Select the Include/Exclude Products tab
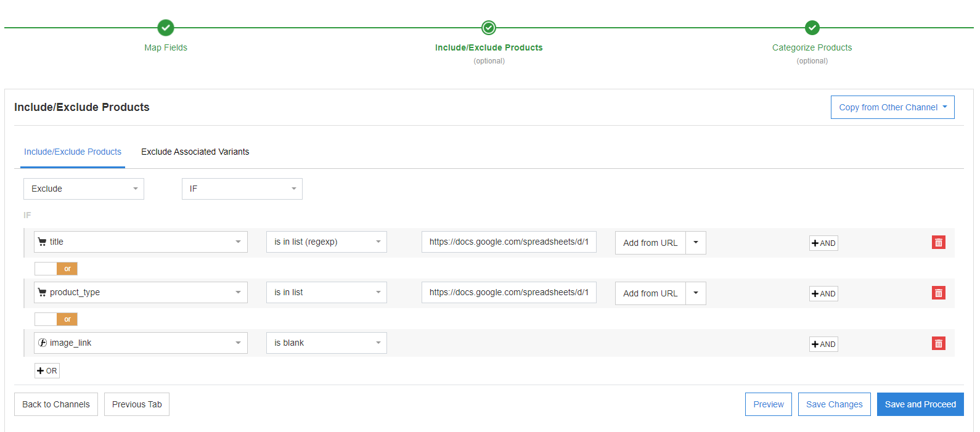The image size is (980, 432). [x=73, y=152]
